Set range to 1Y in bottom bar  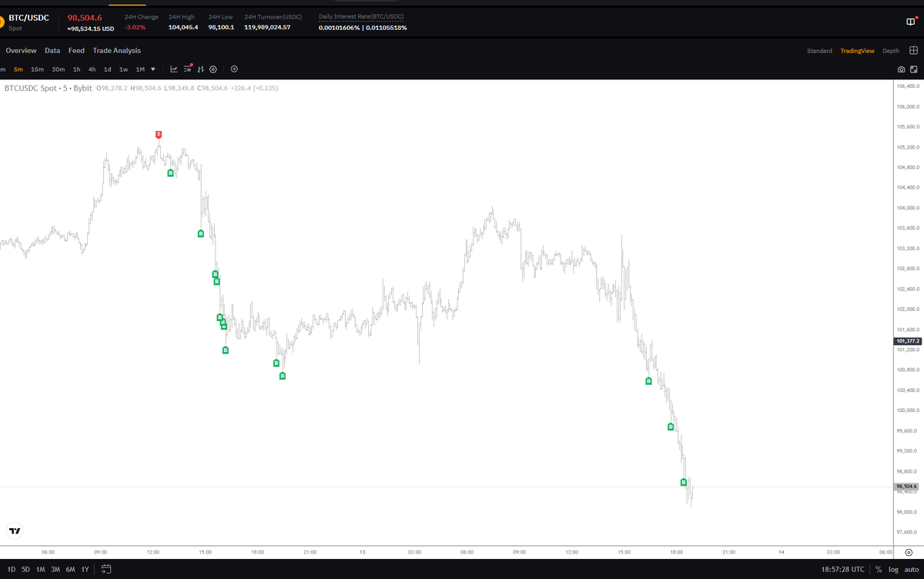pyautogui.click(x=85, y=569)
